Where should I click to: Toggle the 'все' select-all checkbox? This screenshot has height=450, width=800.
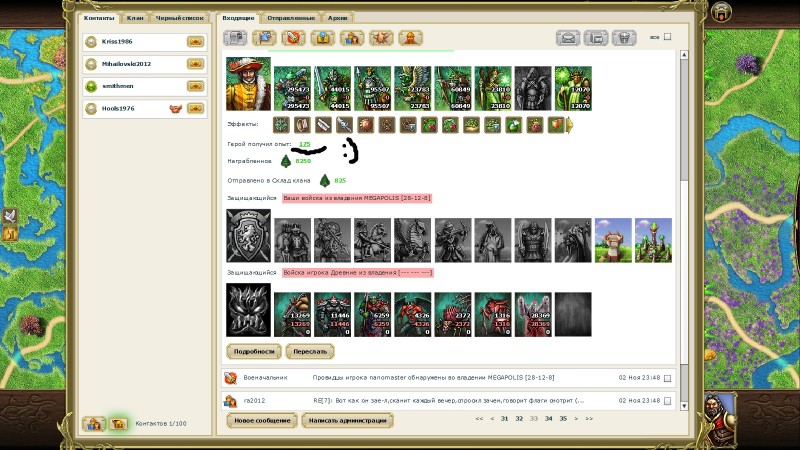[x=667, y=37]
